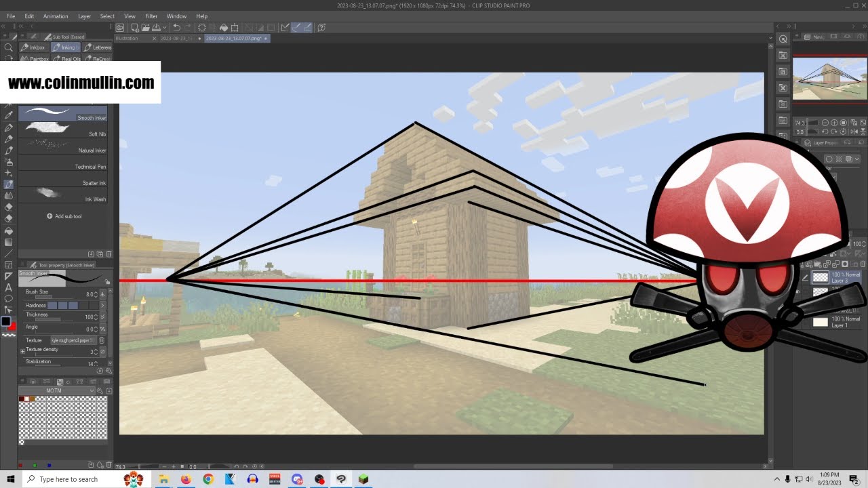
Task: Select the Balloon tool
Action: (x=9, y=298)
